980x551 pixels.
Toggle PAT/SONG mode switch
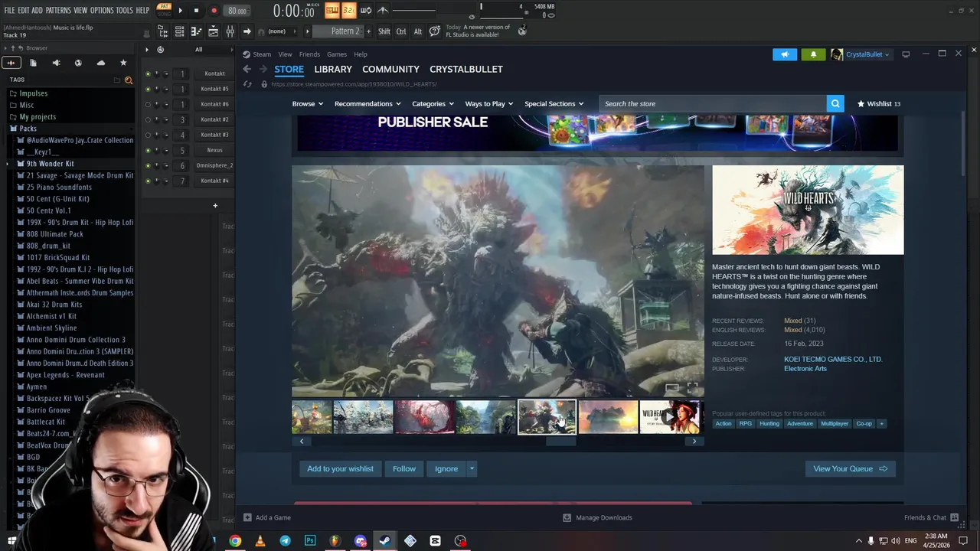[x=164, y=10]
